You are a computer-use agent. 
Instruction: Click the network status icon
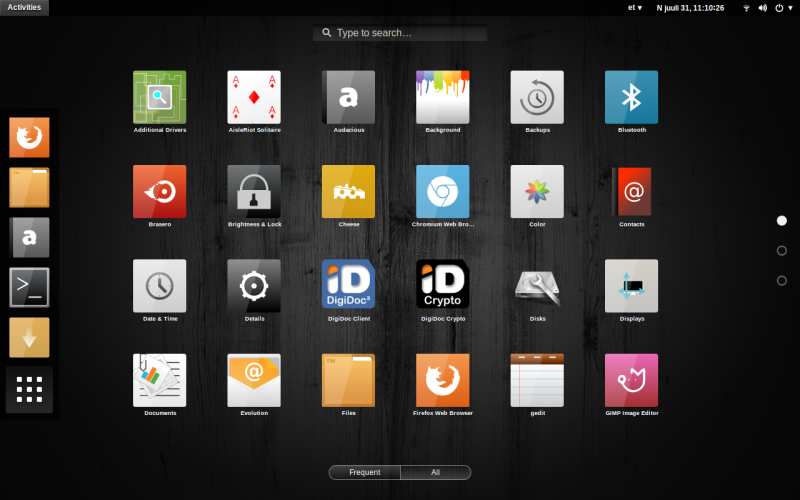tap(746, 8)
